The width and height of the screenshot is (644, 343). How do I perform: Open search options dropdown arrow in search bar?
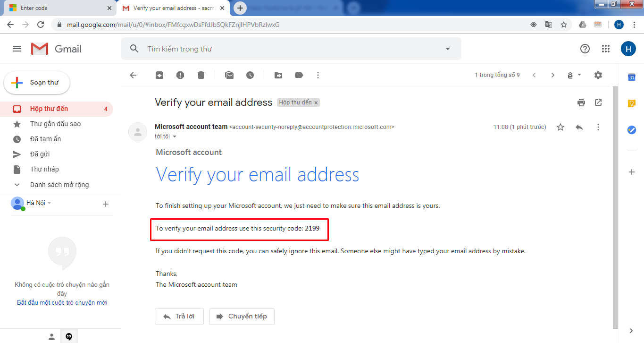click(448, 49)
